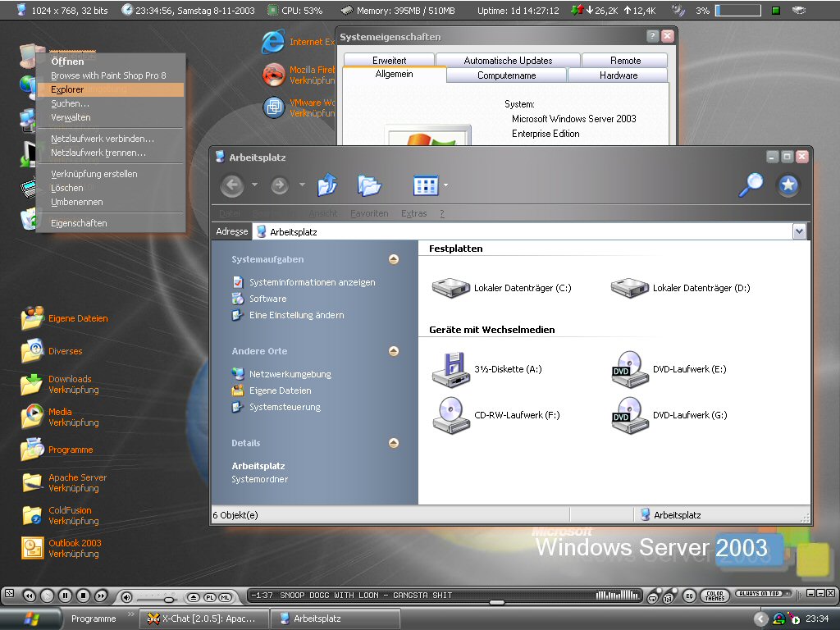Select Eigenschaften from the context menu
This screenshot has height=630, width=840.
pyautogui.click(x=79, y=223)
